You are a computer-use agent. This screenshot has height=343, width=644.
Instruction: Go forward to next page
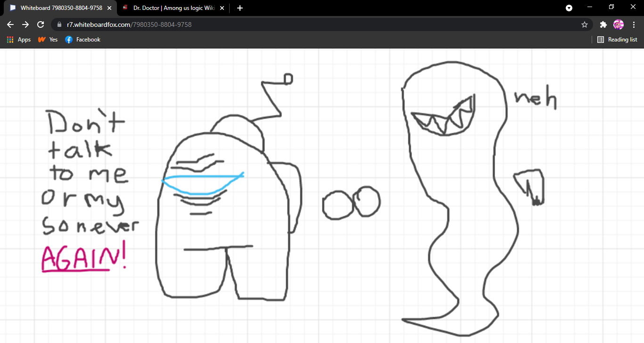tap(25, 24)
